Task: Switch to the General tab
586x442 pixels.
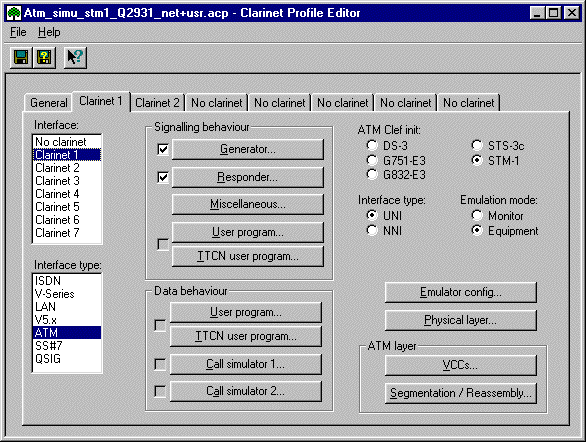Action: click(49, 103)
